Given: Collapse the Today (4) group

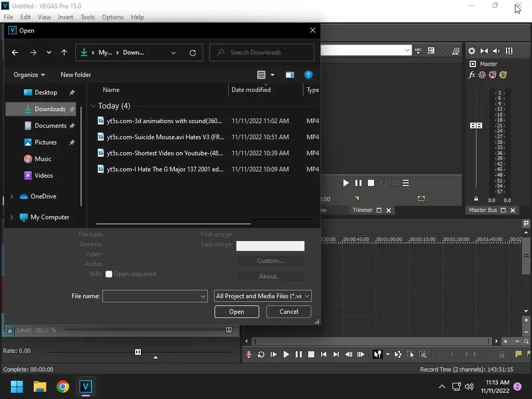Looking at the screenshot, I should pos(93,106).
